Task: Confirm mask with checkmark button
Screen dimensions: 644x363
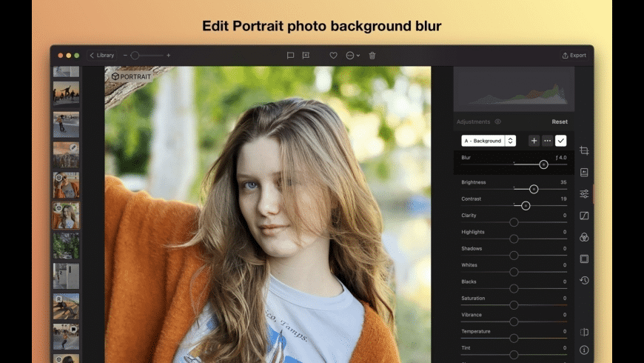Action: point(560,141)
